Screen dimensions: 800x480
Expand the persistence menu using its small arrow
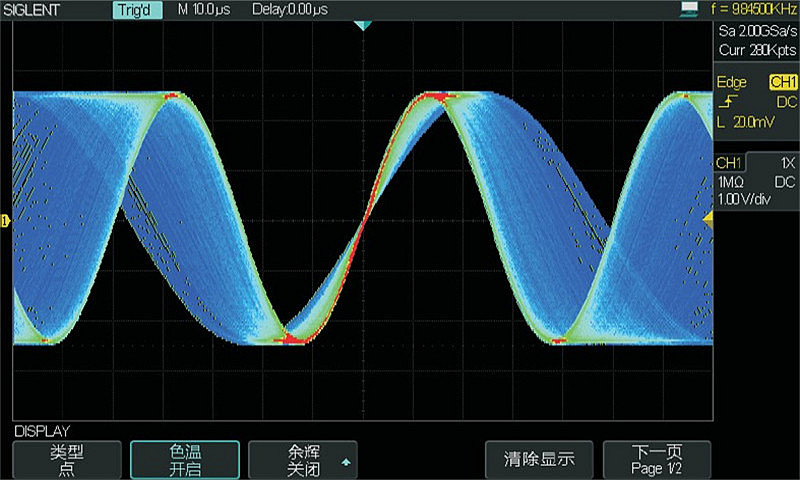pos(346,463)
